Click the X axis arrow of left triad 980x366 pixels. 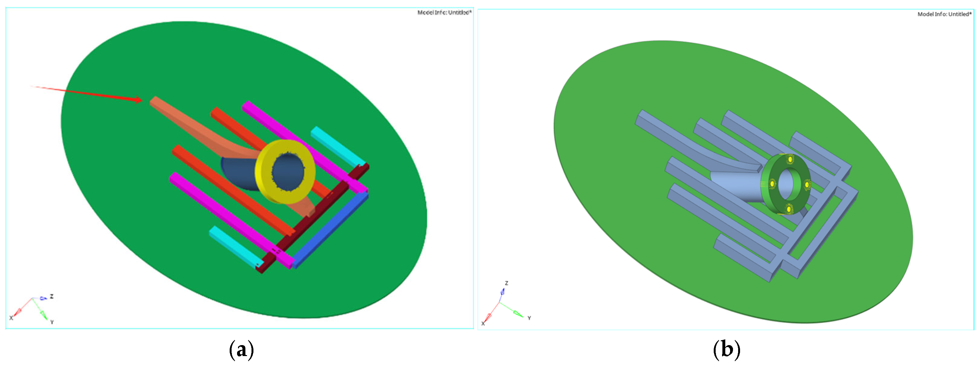tap(18, 312)
